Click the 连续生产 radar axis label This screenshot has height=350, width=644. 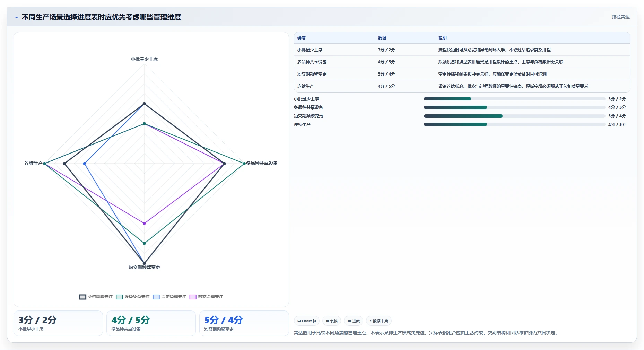pos(33,163)
